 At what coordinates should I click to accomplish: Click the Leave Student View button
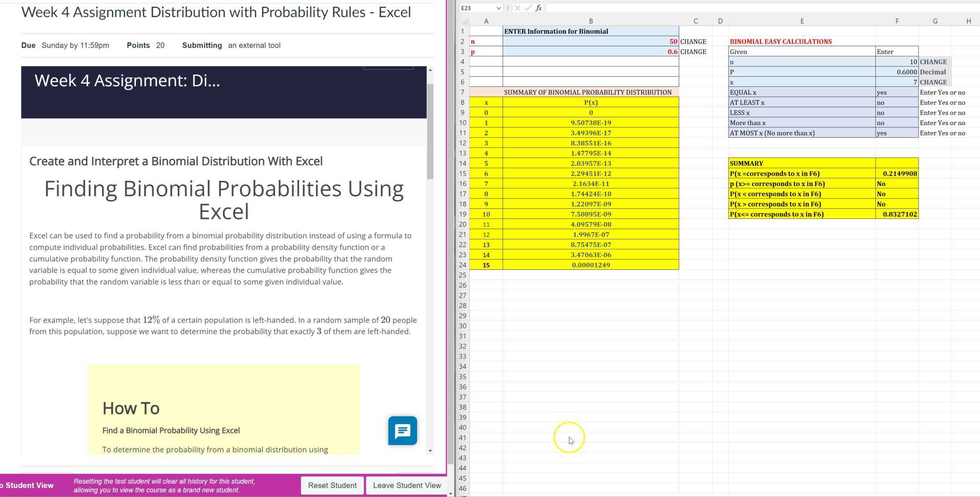coord(407,485)
